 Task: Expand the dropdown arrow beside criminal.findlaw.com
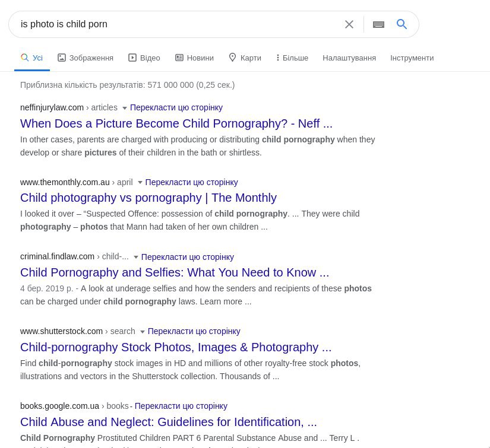click(135, 258)
